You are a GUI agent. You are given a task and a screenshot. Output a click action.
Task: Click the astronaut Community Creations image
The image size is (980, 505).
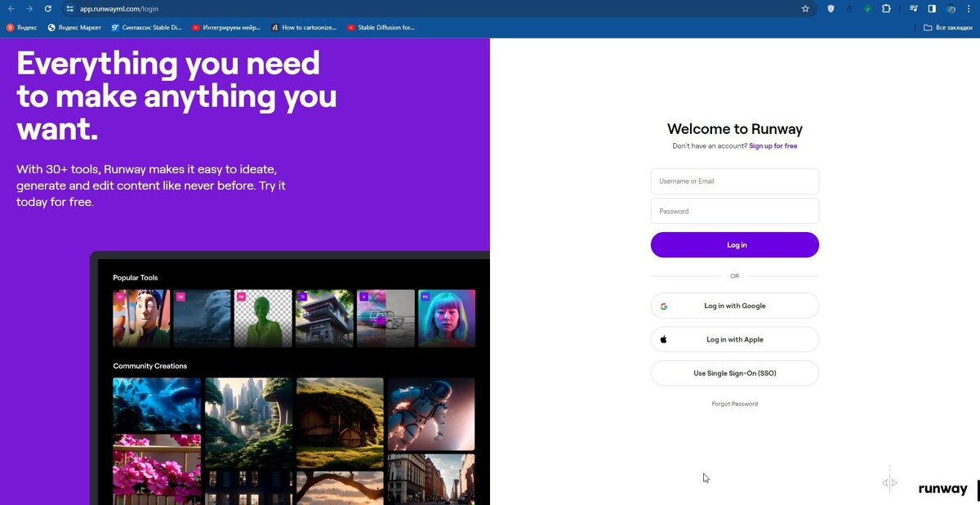point(431,413)
